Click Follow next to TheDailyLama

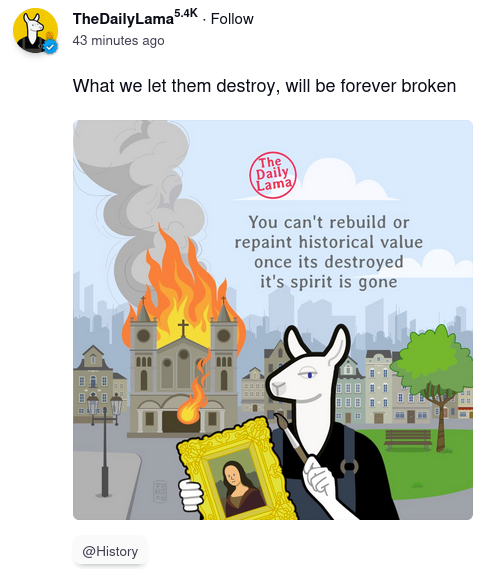232,19
